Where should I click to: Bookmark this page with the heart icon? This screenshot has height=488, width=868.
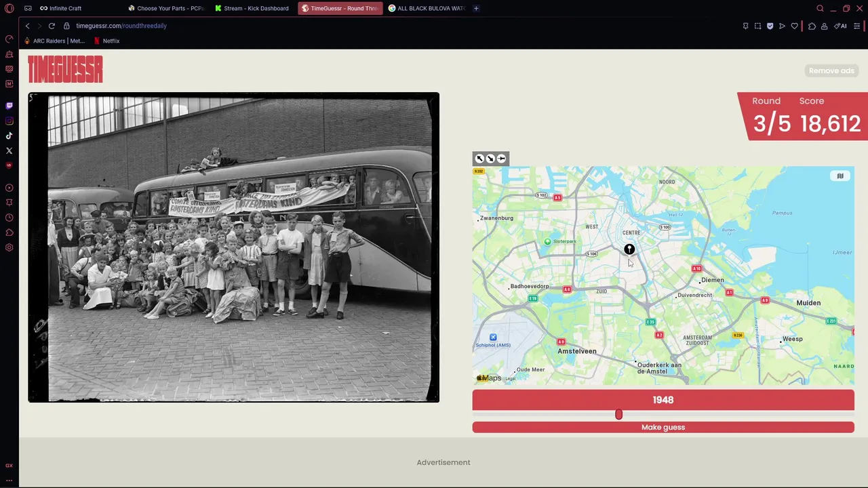[794, 26]
